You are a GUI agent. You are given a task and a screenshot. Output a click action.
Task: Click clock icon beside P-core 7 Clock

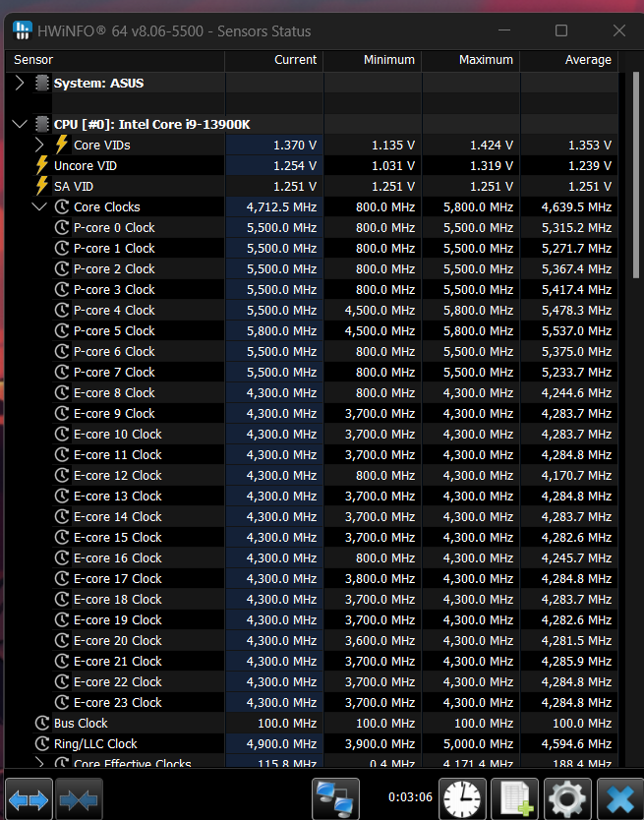tap(62, 372)
